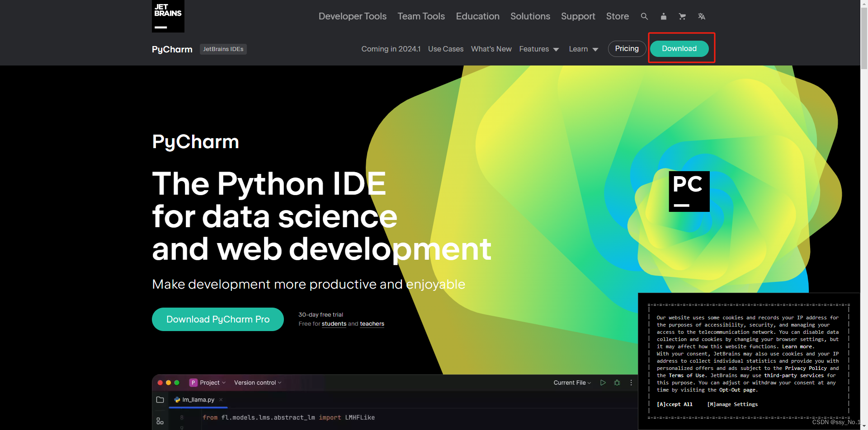This screenshot has width=868, height=430.
Task: Click the Debug bug icon in IDE preview
Action: (617, 383)
